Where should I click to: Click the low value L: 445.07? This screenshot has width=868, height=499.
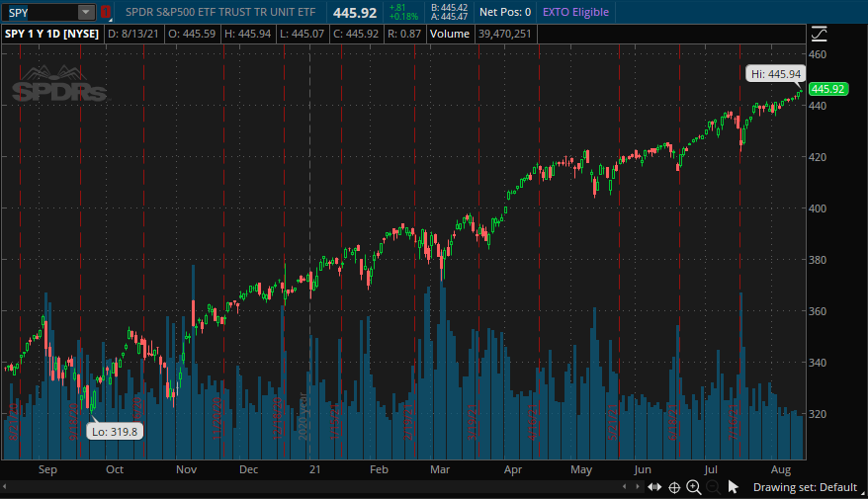[303, 34]
